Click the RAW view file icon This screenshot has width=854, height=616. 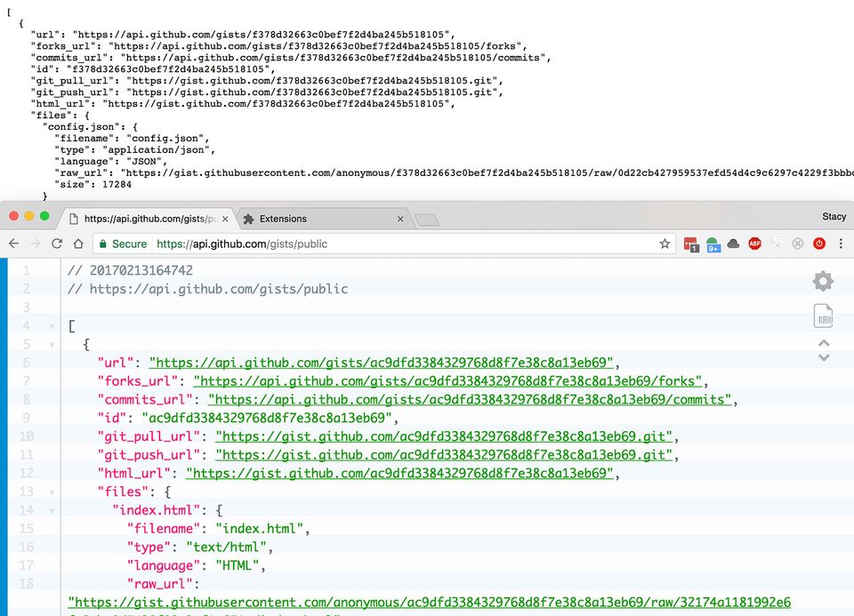point(823,316)
